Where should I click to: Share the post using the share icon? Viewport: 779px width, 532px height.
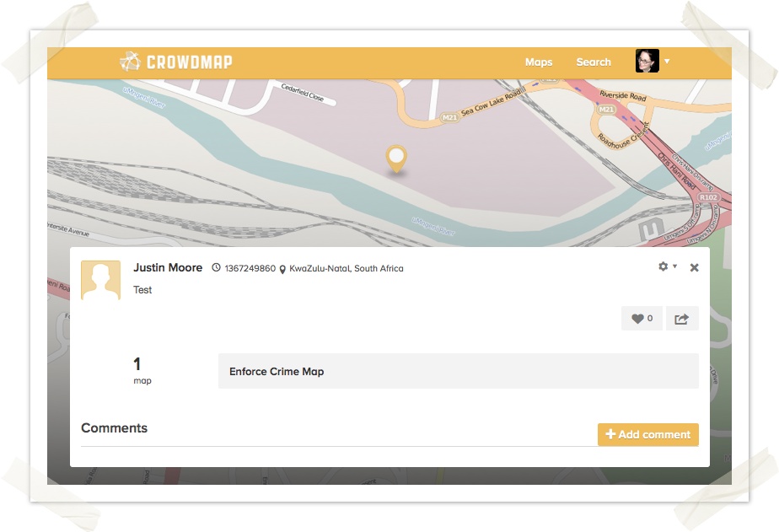pos(682,319)
